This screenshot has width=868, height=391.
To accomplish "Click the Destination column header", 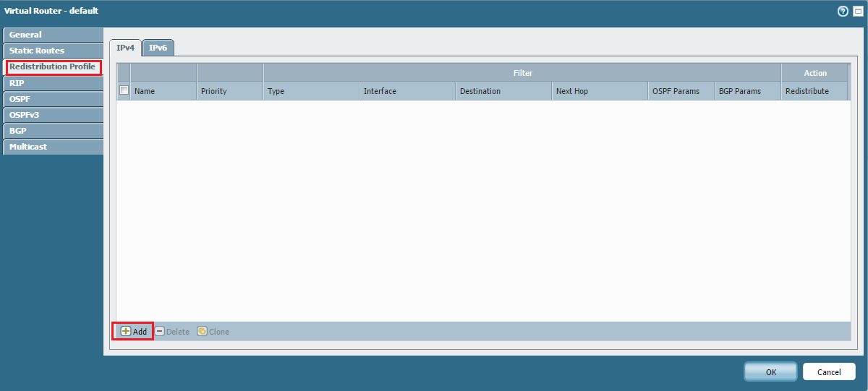I will coord(503,91).
